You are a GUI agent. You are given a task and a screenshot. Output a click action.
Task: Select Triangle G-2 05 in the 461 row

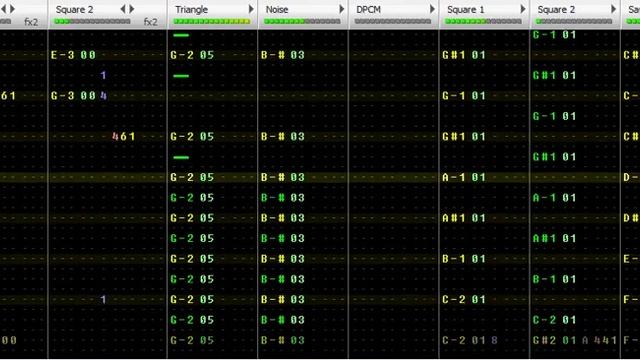(192, 136)
